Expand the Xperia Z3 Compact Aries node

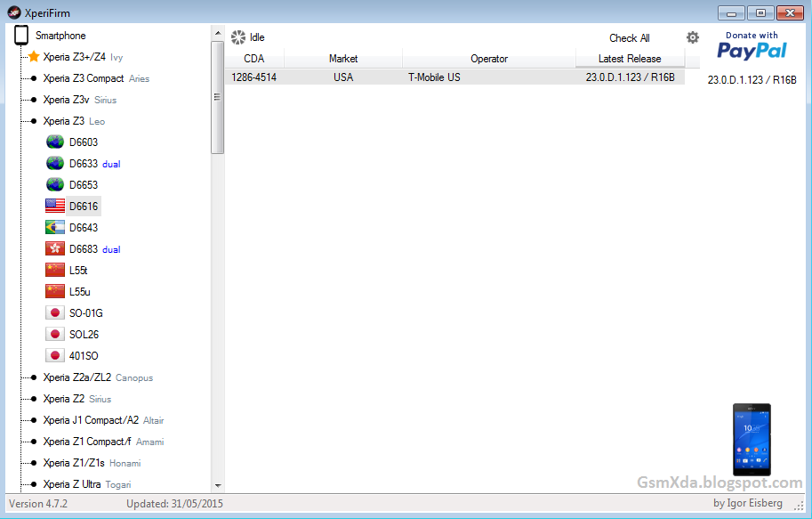click(x=34, y=78)
